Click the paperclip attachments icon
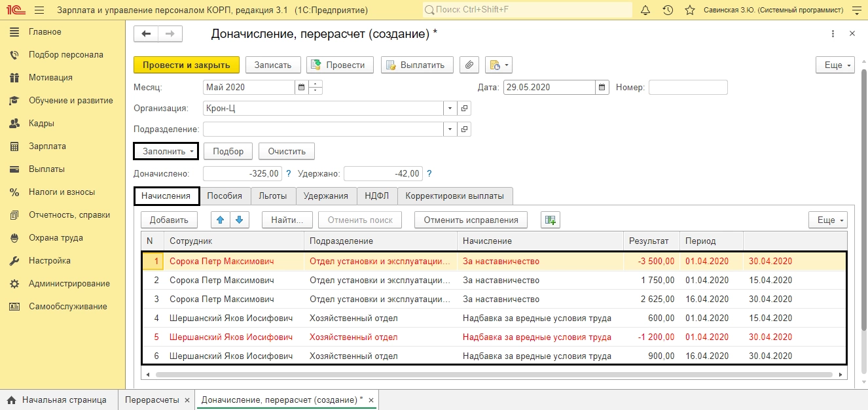Screen dimensions: 868x410 coord(469,65)
